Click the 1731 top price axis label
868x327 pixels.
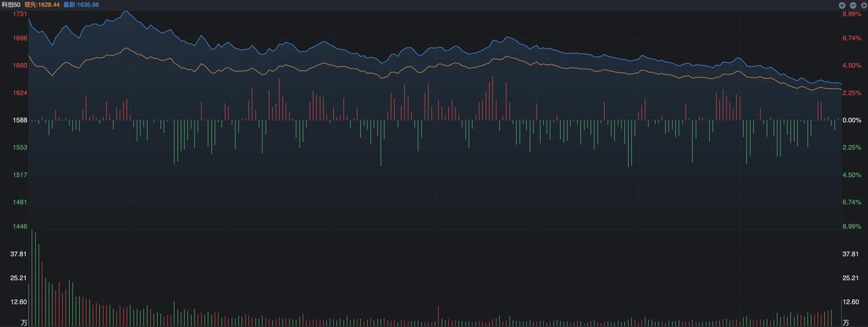(x=20, y=14)
